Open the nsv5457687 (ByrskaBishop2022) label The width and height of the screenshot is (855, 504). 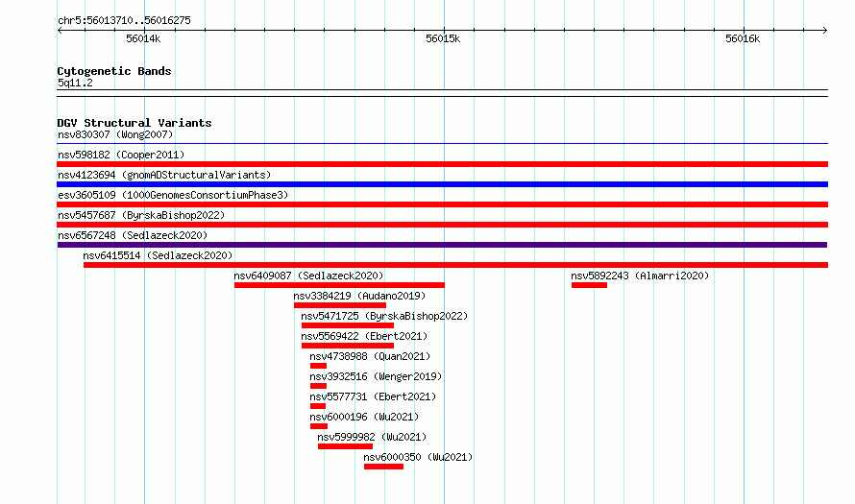[141, 215]
